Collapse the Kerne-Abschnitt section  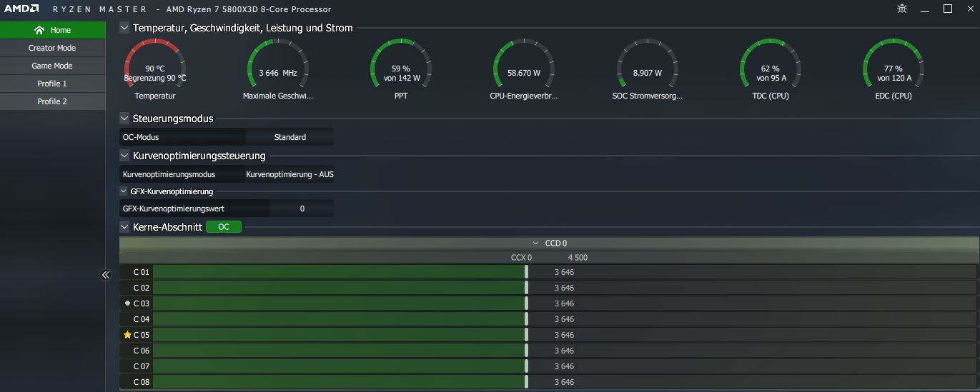tap(125, 227)
